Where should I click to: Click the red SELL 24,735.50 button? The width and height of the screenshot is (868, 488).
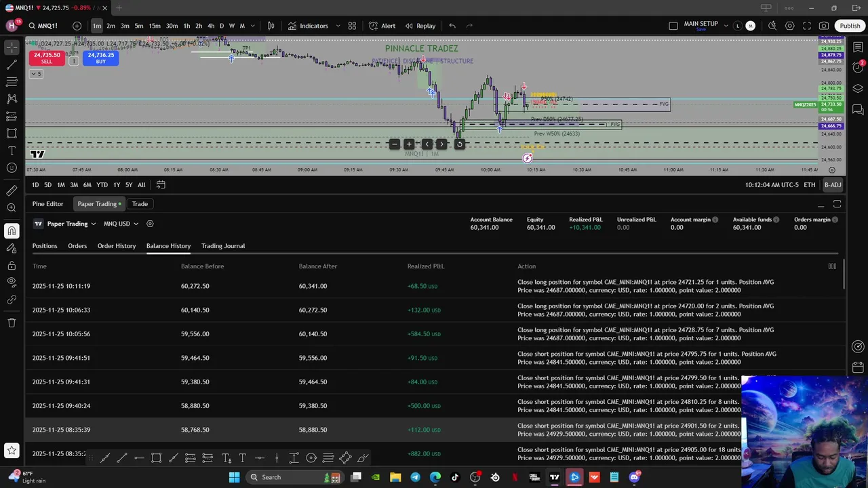click(x=47, y=58)
